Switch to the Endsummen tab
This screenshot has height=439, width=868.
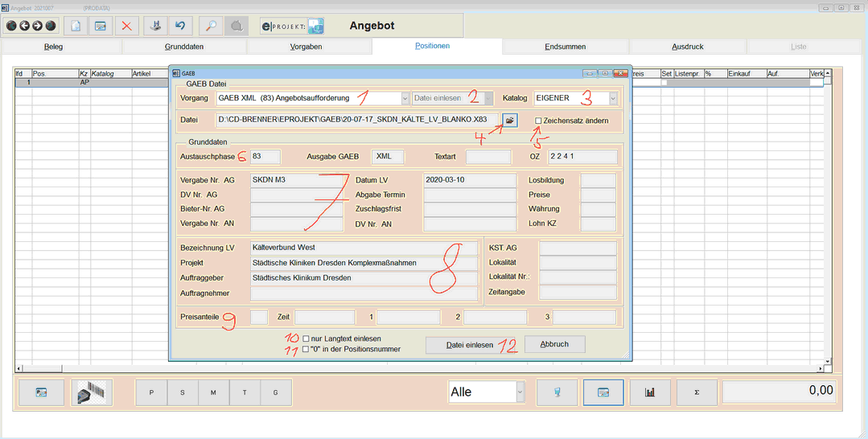566,47
